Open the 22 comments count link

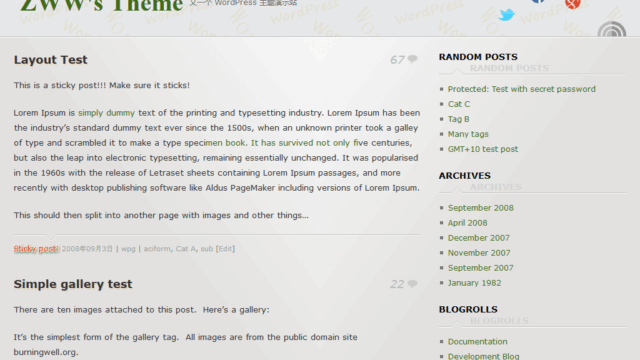[x=397, y=284]
